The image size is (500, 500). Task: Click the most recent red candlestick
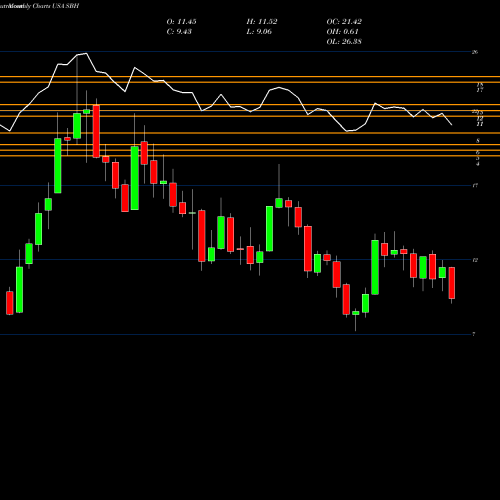pos(452,283)
